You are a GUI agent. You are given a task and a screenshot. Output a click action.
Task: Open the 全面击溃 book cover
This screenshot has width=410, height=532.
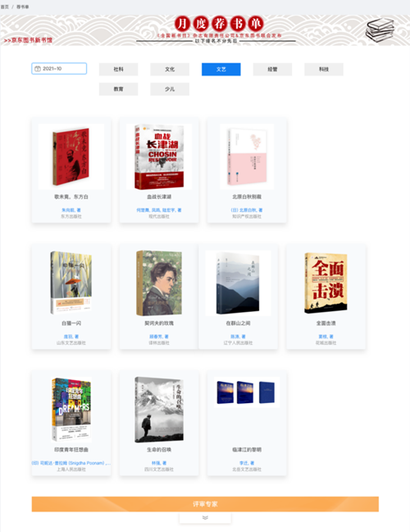click(x=326, y=282)
